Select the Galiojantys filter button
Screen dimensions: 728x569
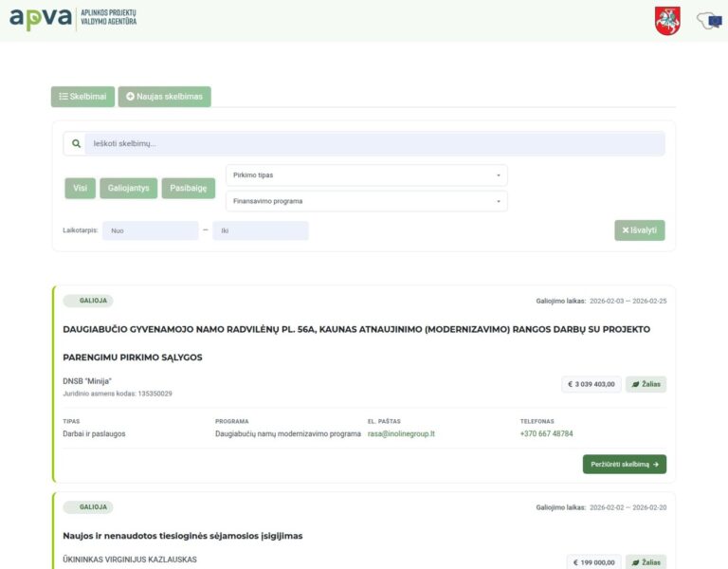pyautogui.click(x=128, y=189)
